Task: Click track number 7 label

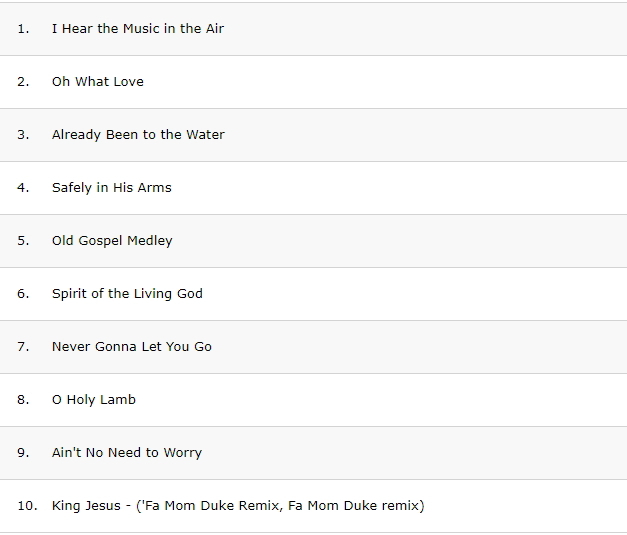Action: 23,347
